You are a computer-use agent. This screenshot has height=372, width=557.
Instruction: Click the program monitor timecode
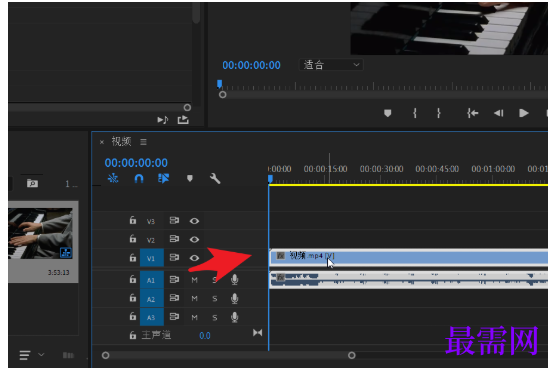point(252,65)
